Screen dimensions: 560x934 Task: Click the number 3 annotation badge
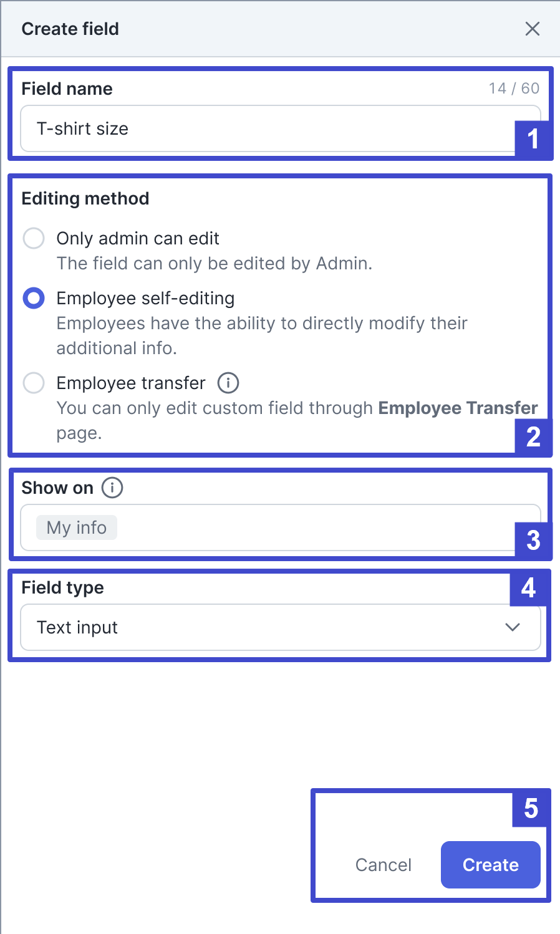[533, 540]
